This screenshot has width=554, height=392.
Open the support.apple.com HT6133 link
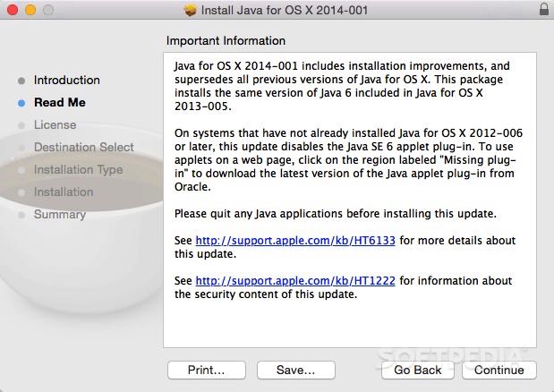(x=295, y=241)
